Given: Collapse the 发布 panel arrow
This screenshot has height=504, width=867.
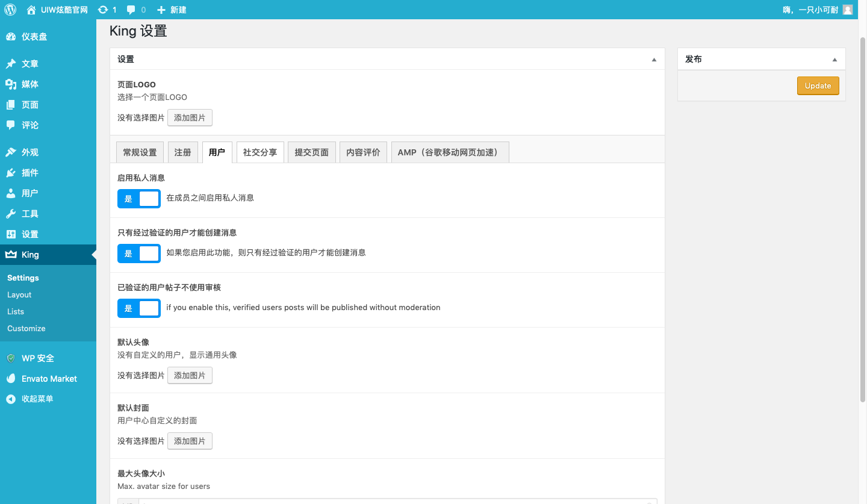Looking at the screenshot, I should coord(834,60).
